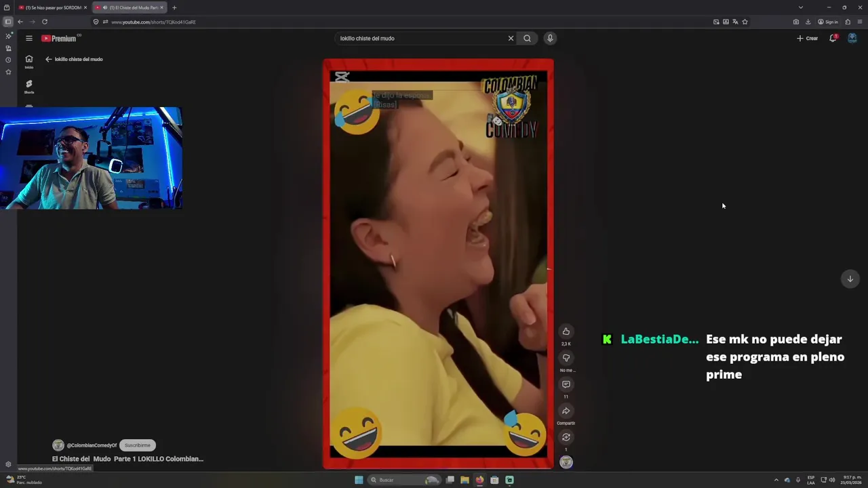Open Firefox View icon
This screenshot has height=488, width=868.
click(7, 7)
